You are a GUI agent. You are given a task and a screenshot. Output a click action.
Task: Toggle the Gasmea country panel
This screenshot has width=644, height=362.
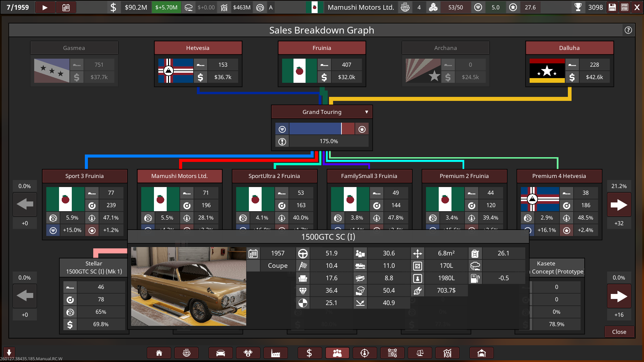tap(74, 48)
